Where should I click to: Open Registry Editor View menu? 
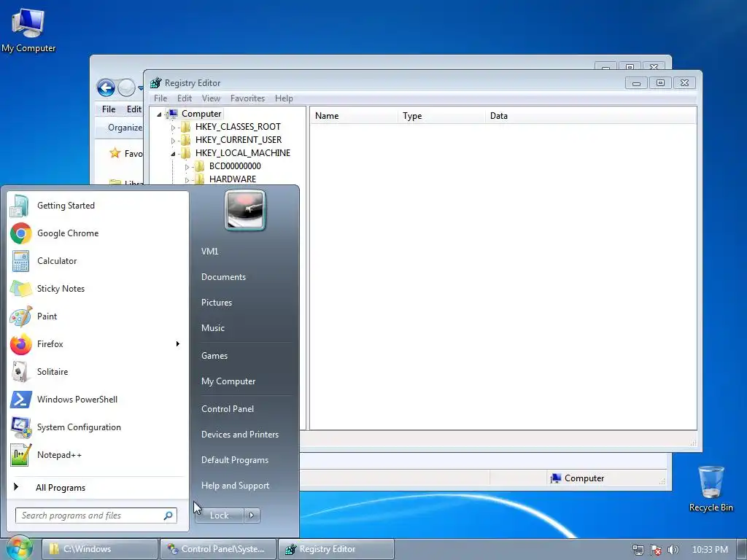coord(211,98)
